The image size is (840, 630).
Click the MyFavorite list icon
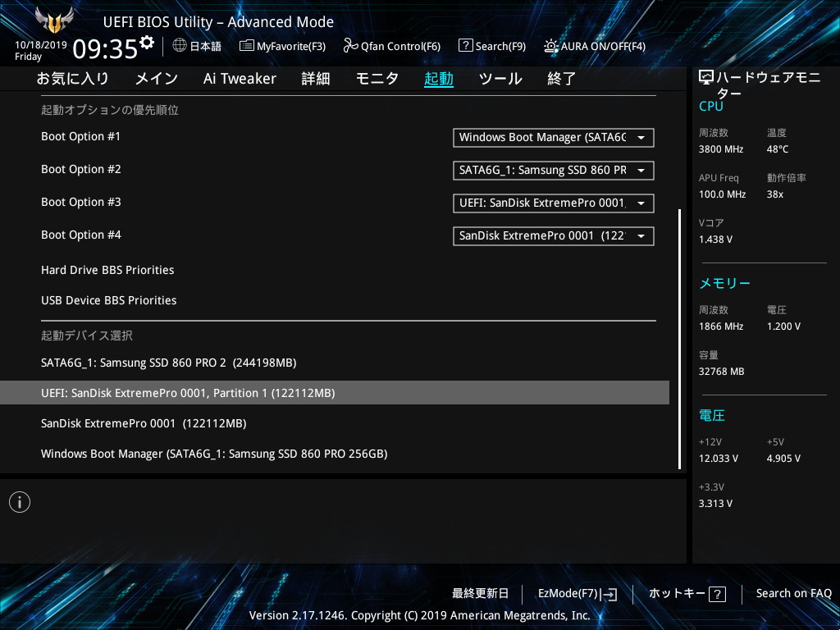click(246, 46)
